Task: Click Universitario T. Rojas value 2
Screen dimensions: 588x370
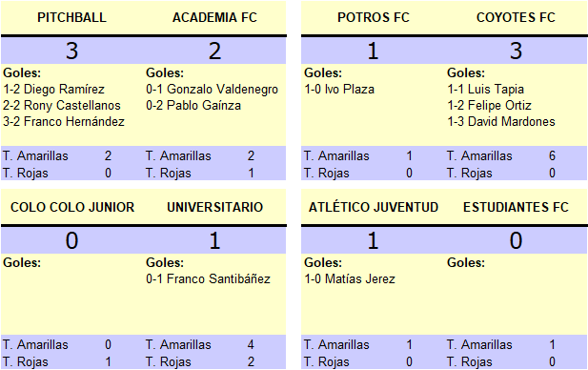Action: (x=251, y=361)
